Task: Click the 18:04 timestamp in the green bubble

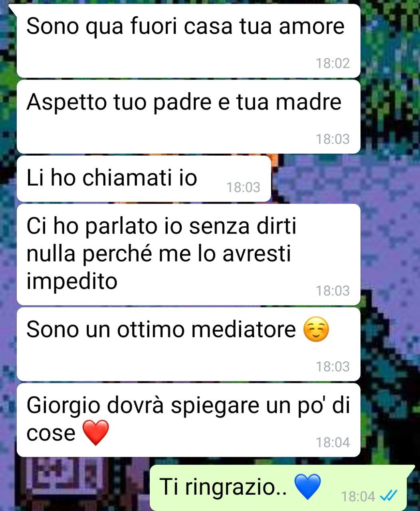Action: [x=358, y=496]
